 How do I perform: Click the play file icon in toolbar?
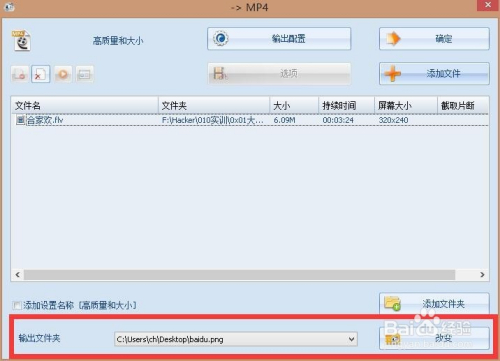coord(63,74)
